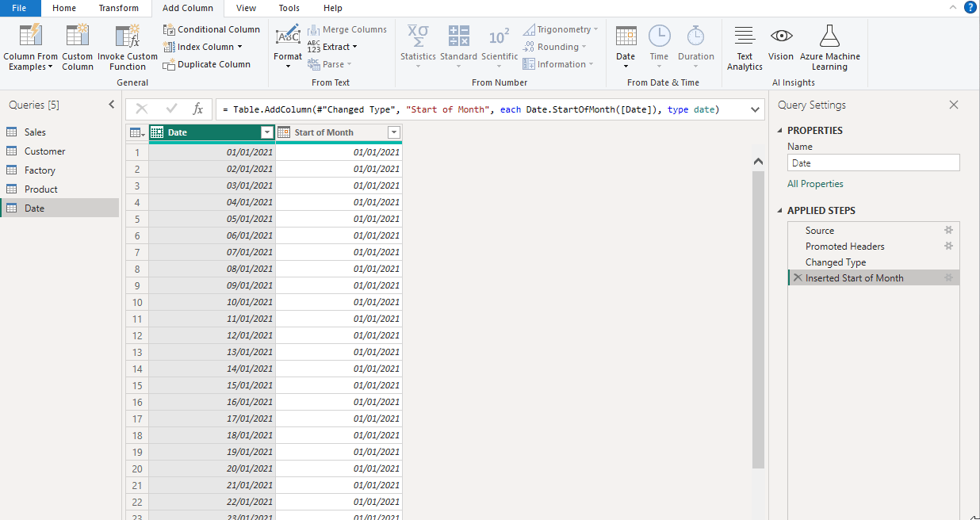The image size is (980, 520).
Task: Confirm formula with checkmark icon
Action: [x=171, y=109]
